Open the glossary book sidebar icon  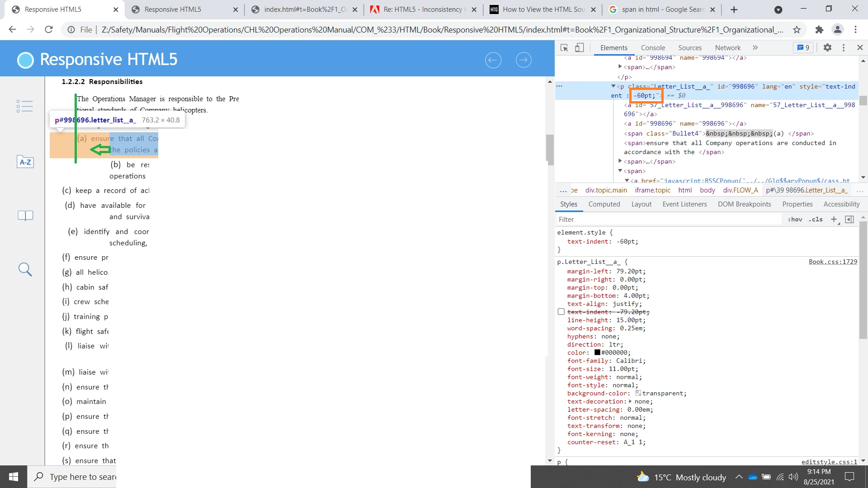(25, 216)
